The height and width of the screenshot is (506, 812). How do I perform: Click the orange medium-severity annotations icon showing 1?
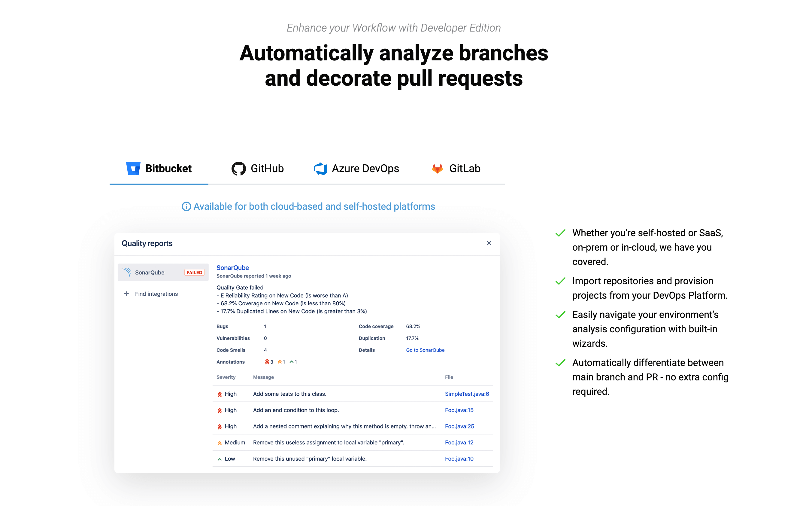click(280, 362)
